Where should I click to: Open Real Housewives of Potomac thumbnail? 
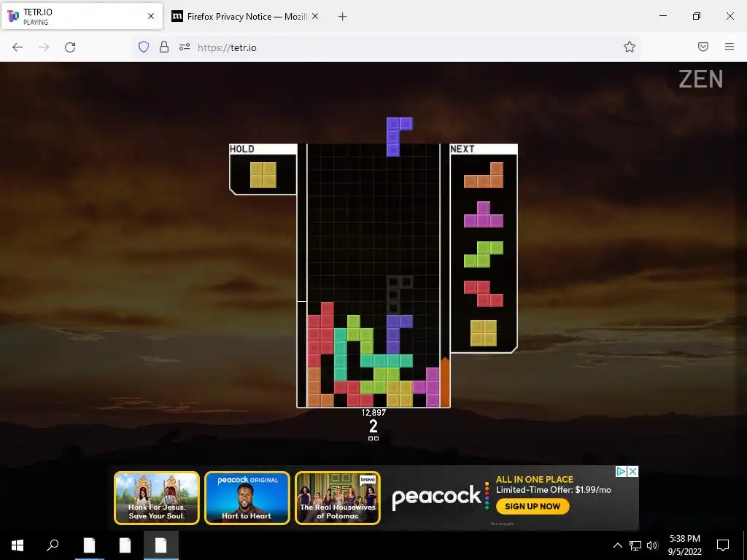(338, 497)
